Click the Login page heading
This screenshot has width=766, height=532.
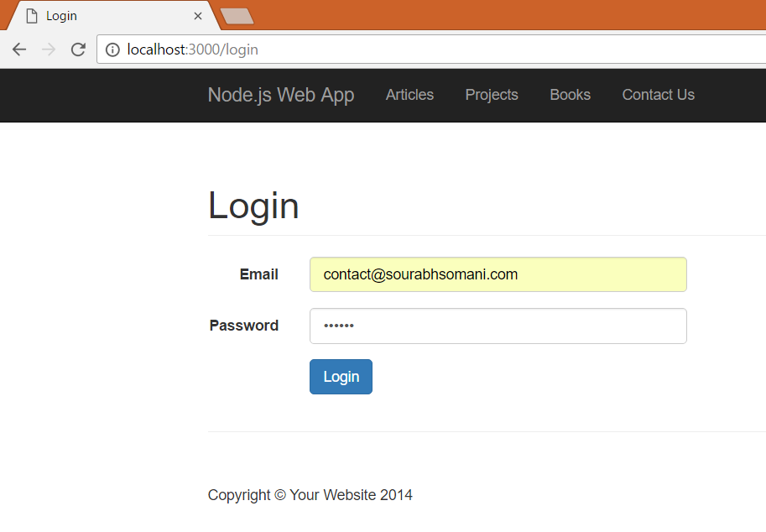tap(253, 206)
